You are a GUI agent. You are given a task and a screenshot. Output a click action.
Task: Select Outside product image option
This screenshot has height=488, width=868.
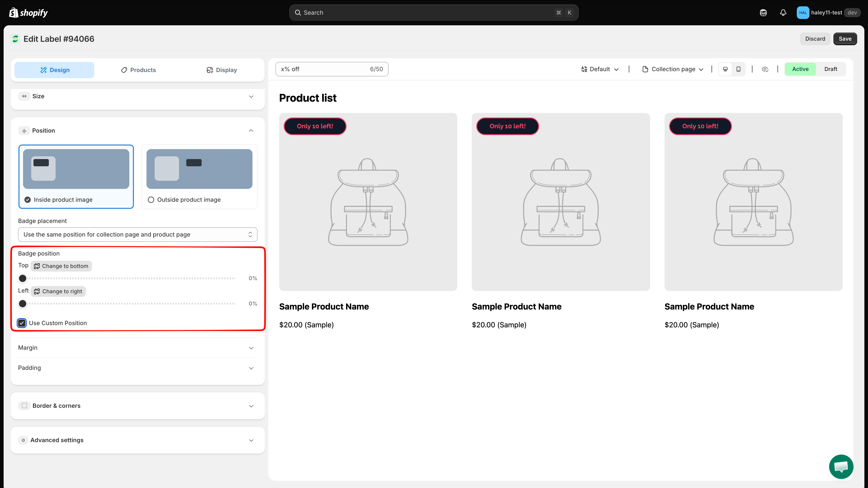click(x=199, y=177)
